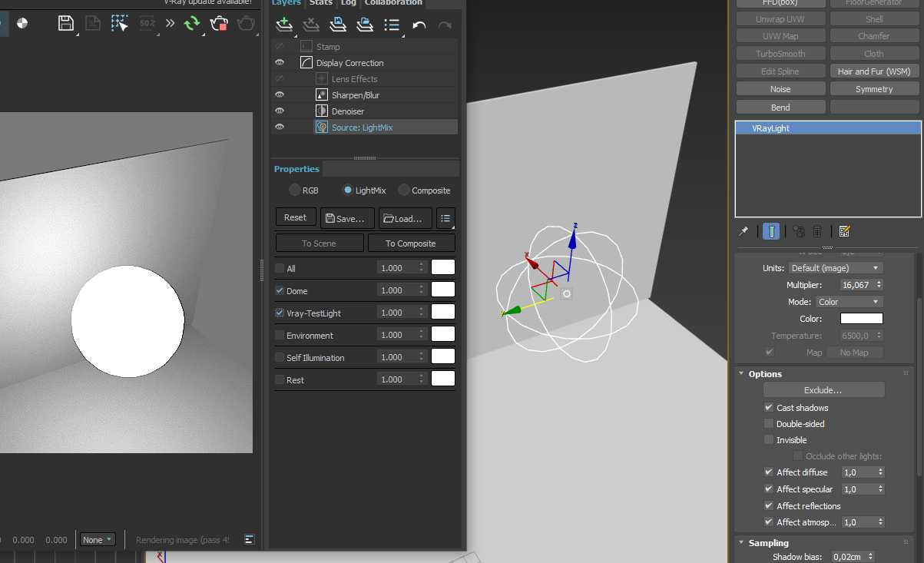Open the Mode dropdown set to Color
Image resolution: width=924 pixels, height=563 pixels.
coord(849,302)
